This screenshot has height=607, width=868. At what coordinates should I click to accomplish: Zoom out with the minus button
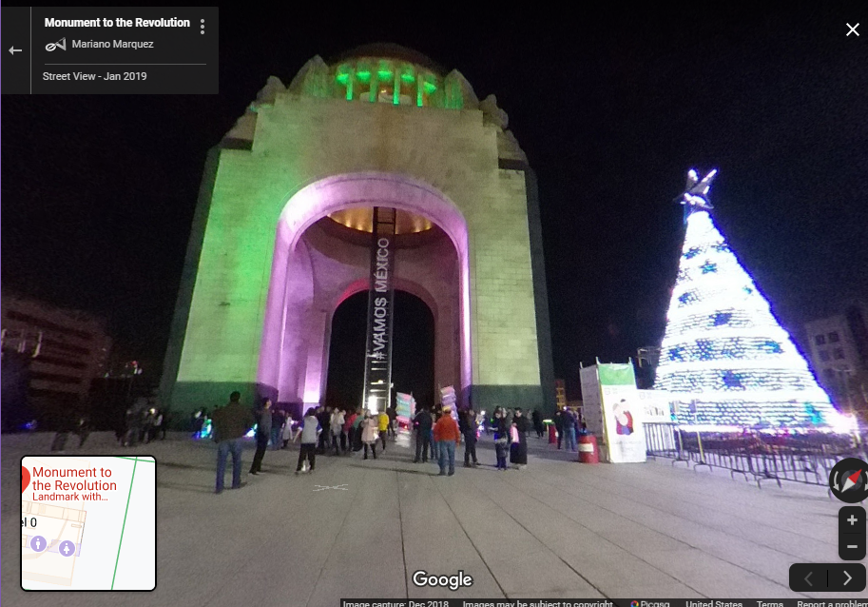[x=852, y=547]
